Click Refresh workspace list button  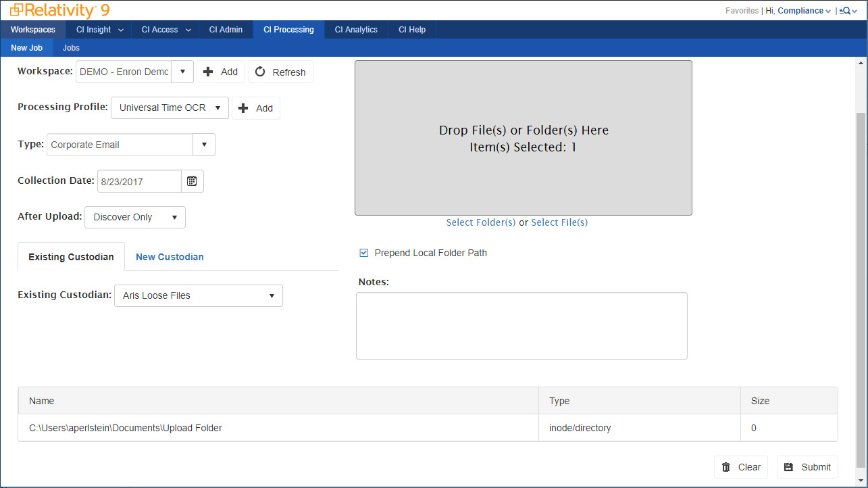point(280,72)
